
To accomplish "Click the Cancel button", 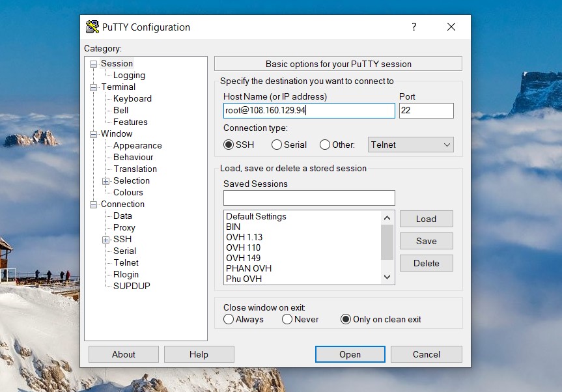I will (426, 354).
